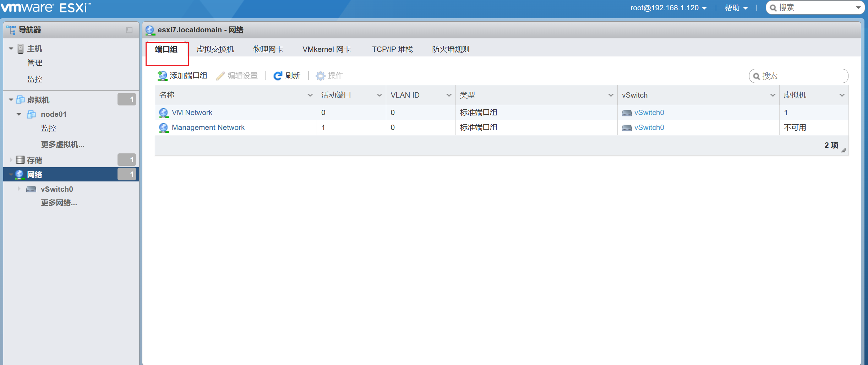Click the vSwitch0 switch icon in the navigator

(31, 189)
